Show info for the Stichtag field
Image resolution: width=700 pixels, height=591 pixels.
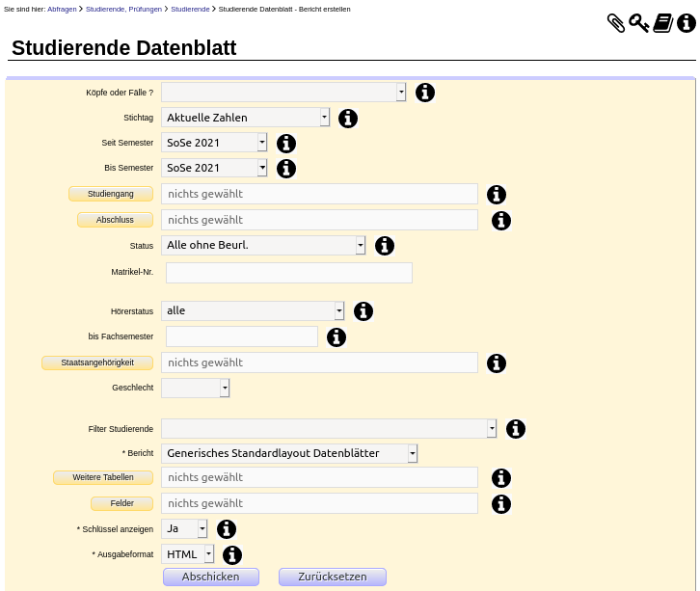click(348, 119)
